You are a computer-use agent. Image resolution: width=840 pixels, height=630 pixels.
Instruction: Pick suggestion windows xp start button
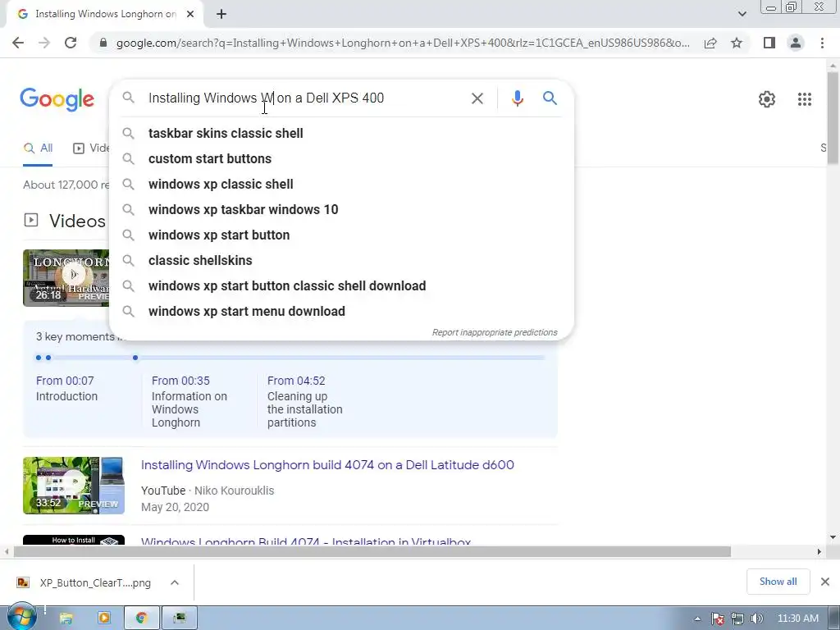[341, 235]
